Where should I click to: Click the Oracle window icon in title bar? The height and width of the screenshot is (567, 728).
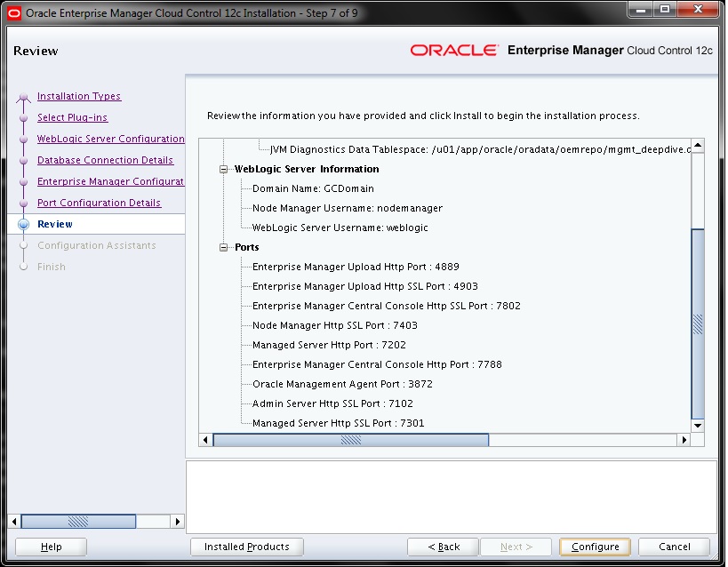tap(14, 13)
